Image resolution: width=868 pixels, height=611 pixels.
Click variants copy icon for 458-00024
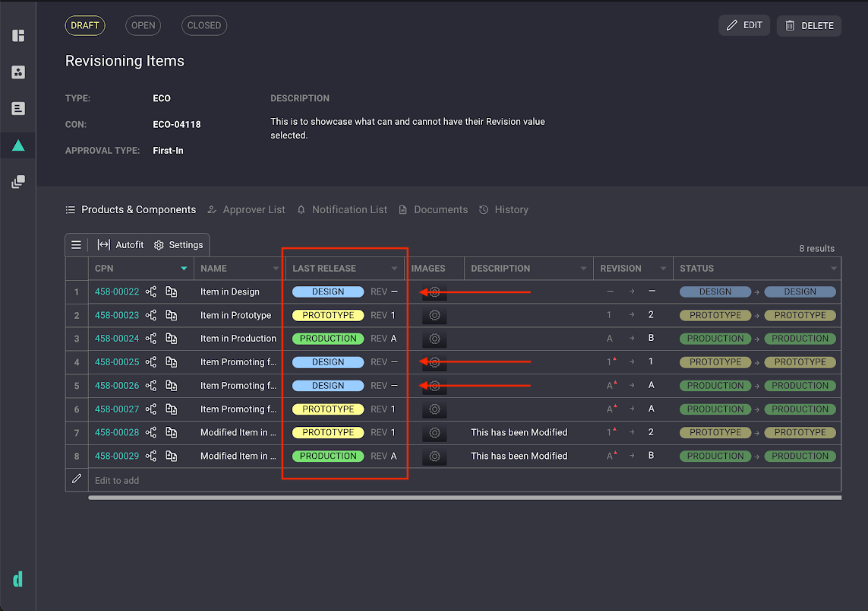point(171,338)
